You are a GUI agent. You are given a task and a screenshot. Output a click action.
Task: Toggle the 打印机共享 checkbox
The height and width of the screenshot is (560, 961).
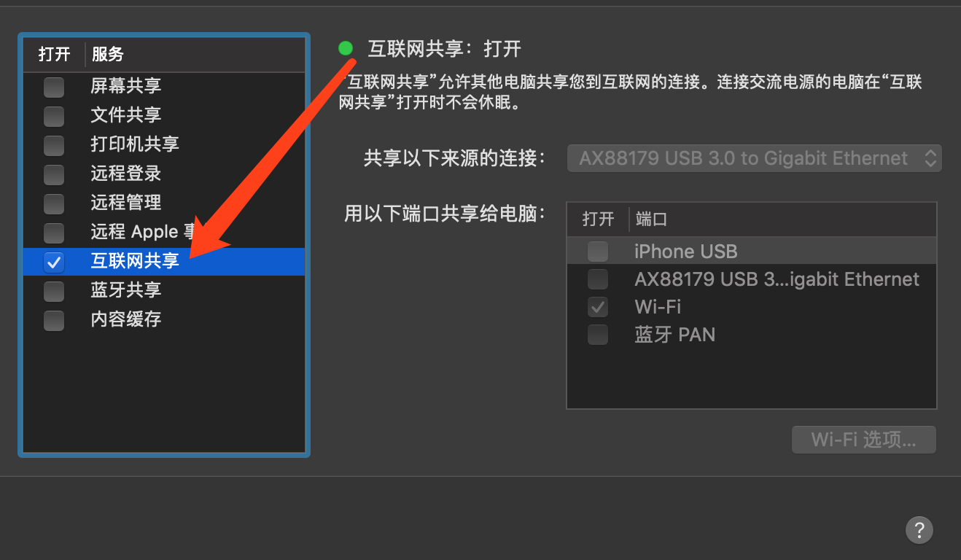pos(54,145)
